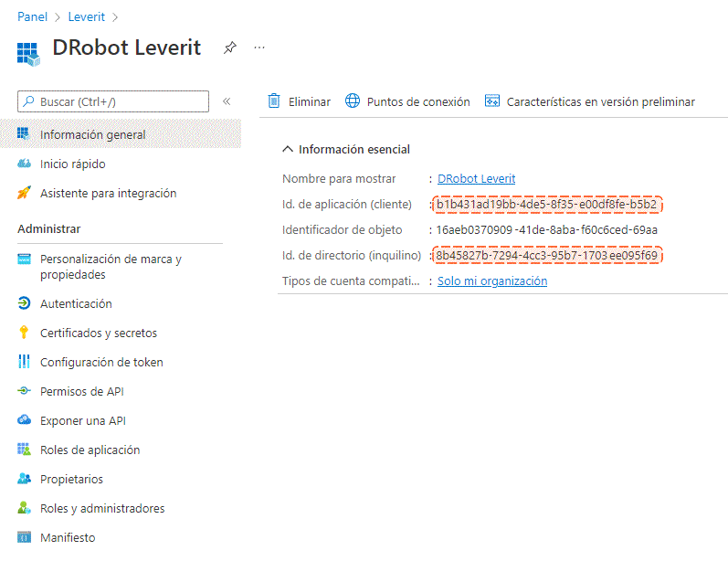
Task: Click the Puntos de conexión globe icon
Action: (353, 101)
